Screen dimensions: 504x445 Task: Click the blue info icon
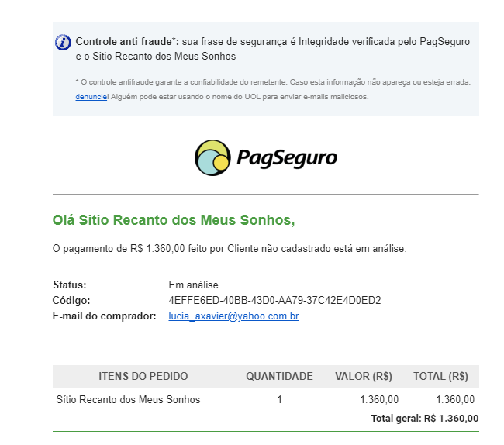point(63,43)
